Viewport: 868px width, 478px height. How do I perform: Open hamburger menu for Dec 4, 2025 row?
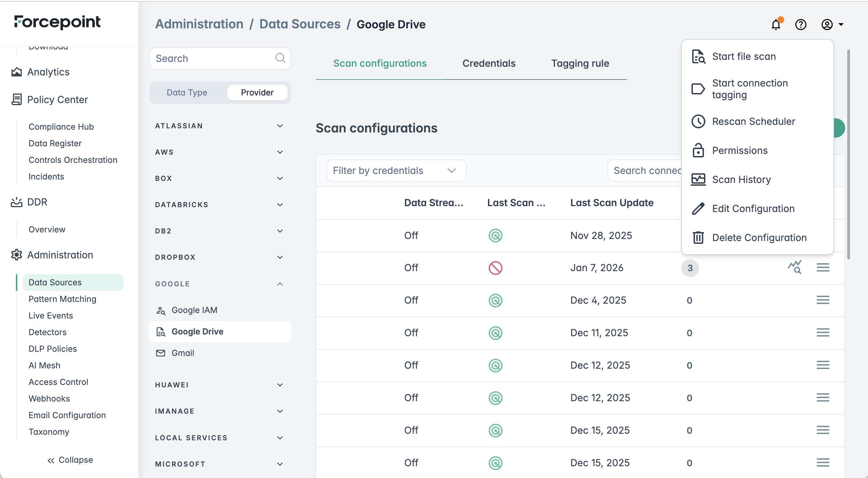823,300
